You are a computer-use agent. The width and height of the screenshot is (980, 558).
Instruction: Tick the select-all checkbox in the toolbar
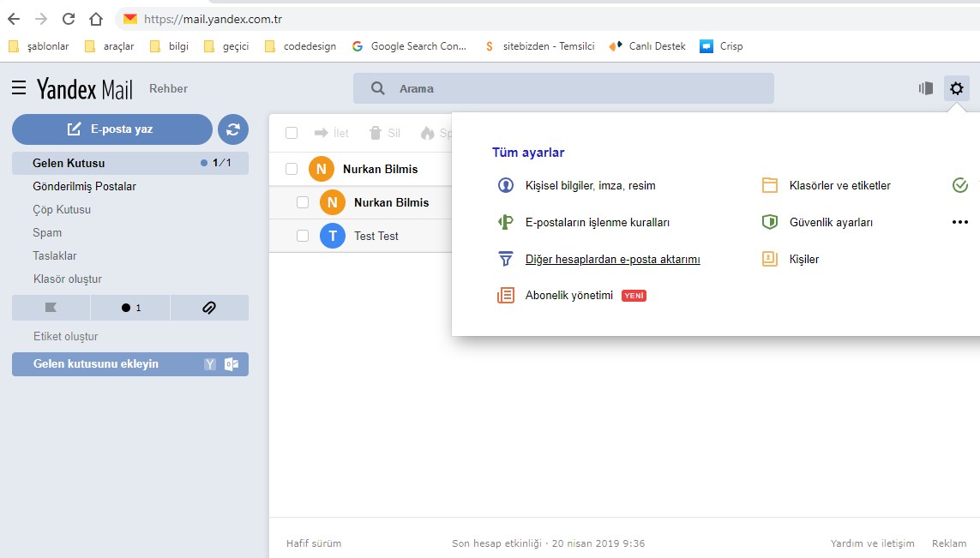(292, 133)
